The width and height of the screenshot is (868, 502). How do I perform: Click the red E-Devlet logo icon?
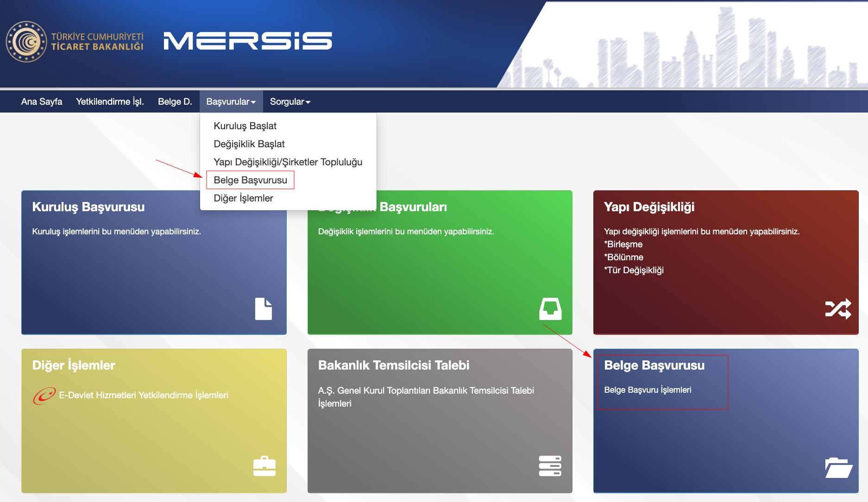(44, 395)
